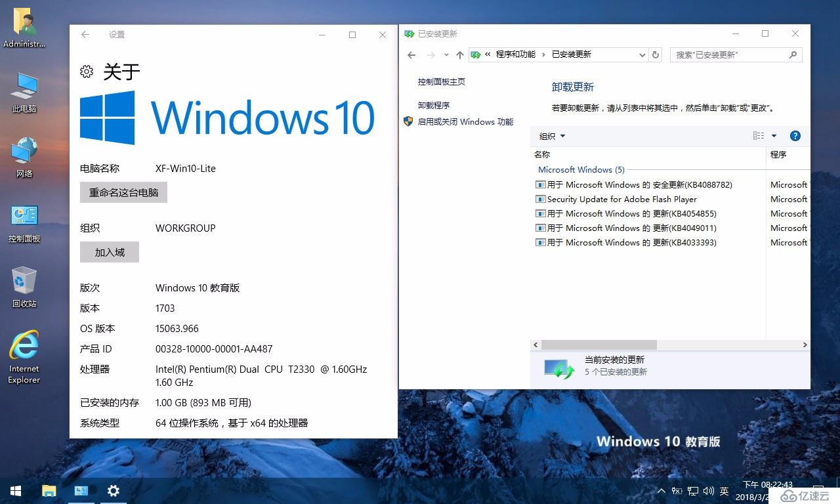Switch to the Control Panel taskbar item
This screenshot has width=840, height=504.
tap(81, 490)
